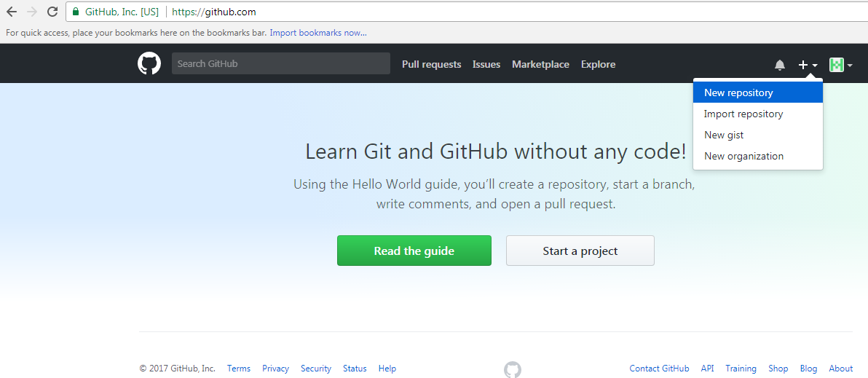868x378 pixels.
Task: Click the GitHub Octocat logo in header
Action: [149, 64]
